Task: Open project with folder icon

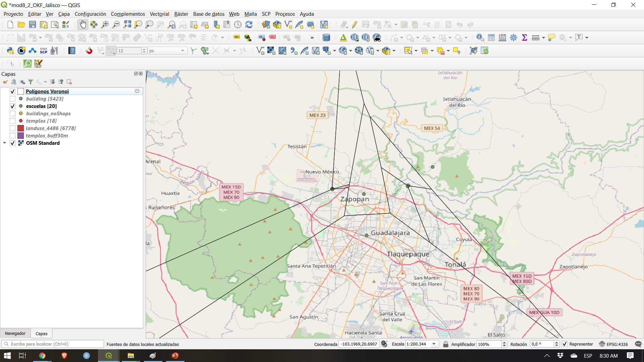Action: click(x=21, y=24)
